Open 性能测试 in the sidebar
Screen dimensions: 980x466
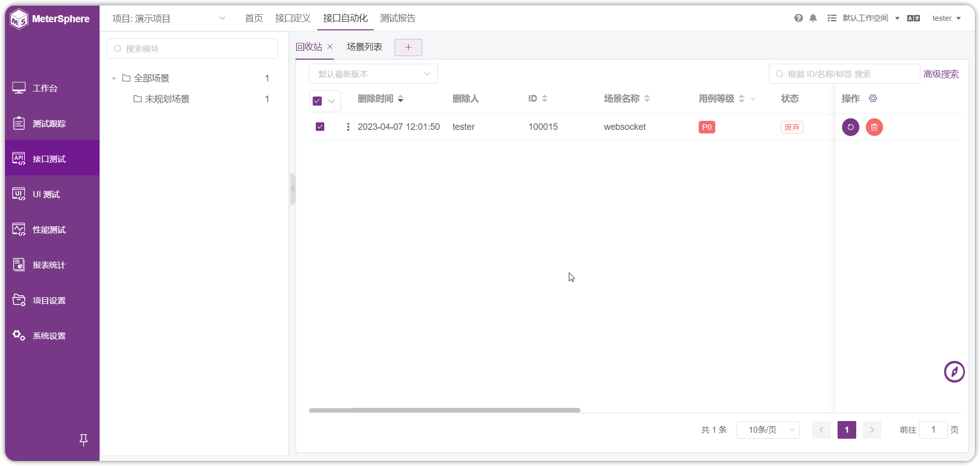[52, 229]
